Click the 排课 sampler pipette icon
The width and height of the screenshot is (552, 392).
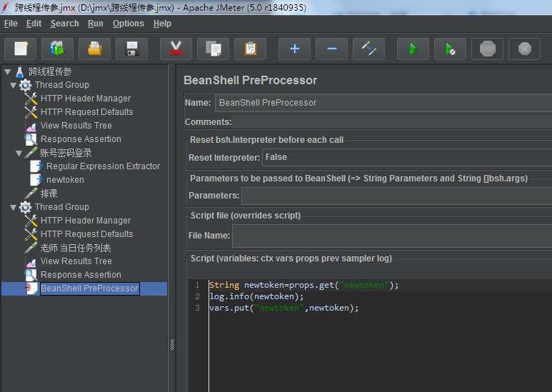[31, 194]
